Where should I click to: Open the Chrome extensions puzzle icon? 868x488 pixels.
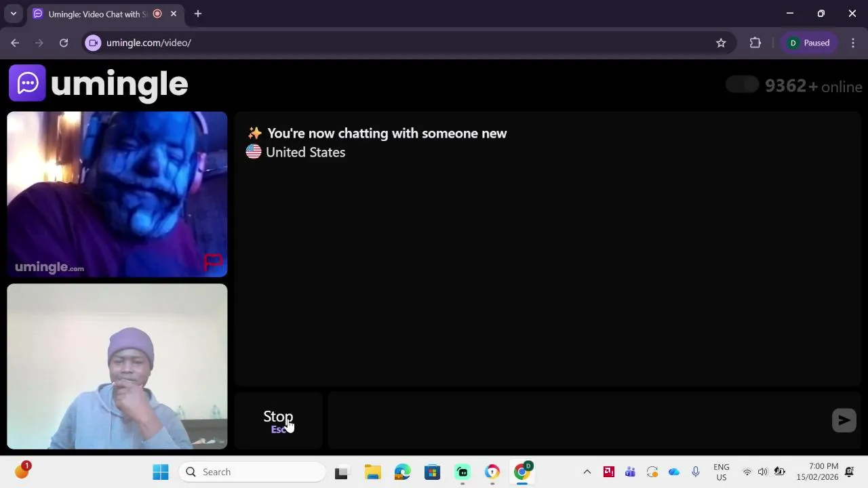[x=755, y=43]
